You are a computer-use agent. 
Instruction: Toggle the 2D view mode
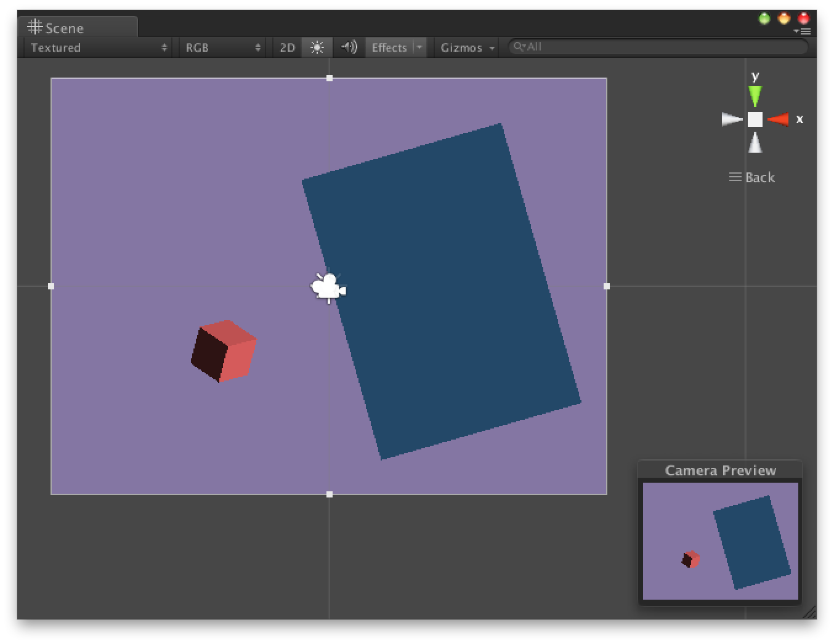click(x=287, y=47)
